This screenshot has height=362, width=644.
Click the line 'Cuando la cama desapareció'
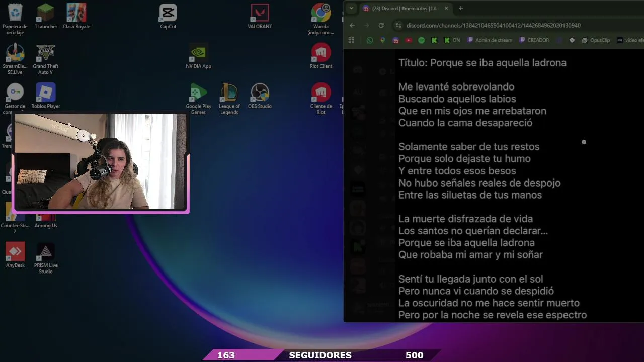pos(465,123)
